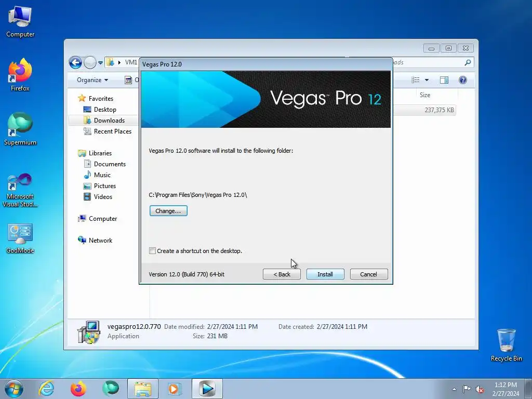The image size is (532, 399).
Task: Open the clock showing 1:12 PM
Action: coord(506,389)
